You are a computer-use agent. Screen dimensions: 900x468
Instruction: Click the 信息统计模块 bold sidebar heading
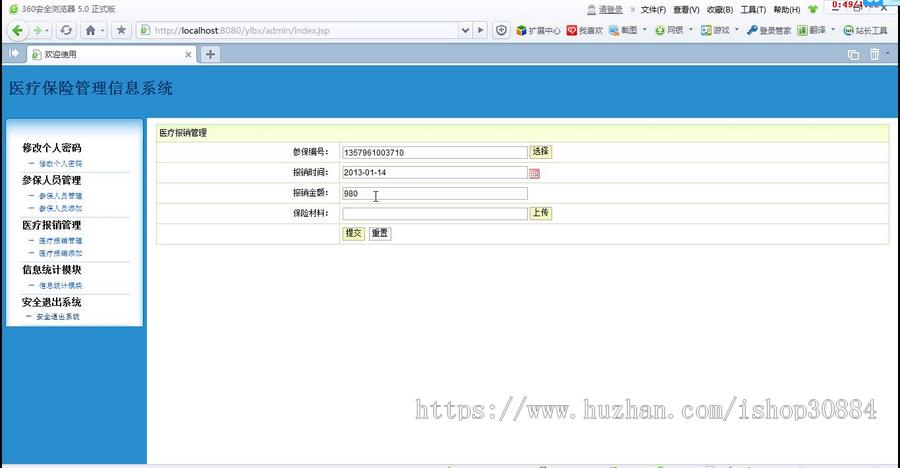pyautogui.click(x=52, y=269)
